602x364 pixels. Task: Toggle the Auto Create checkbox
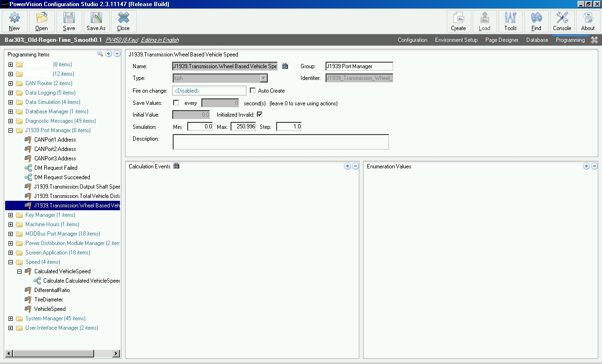253,90
